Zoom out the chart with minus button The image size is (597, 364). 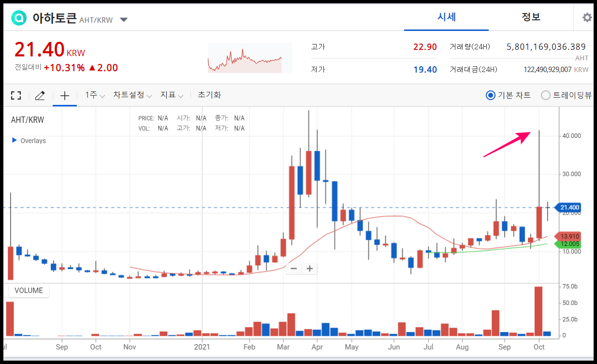(x=294, y=268)
